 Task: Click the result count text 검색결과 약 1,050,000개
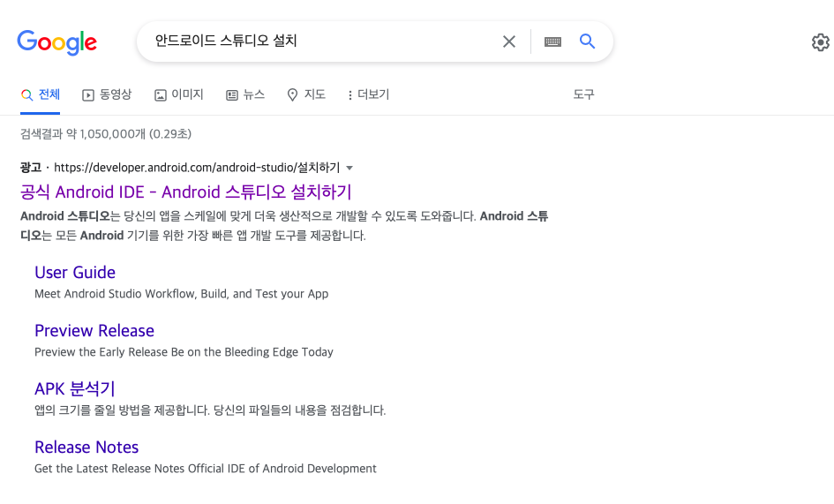point(106,133)
